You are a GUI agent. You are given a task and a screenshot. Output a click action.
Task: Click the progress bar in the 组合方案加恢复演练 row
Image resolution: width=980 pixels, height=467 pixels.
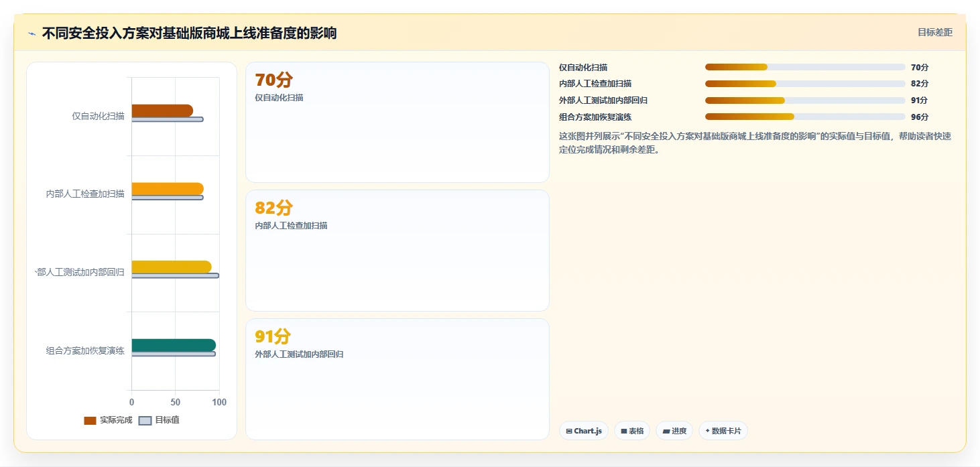[805, 117]
